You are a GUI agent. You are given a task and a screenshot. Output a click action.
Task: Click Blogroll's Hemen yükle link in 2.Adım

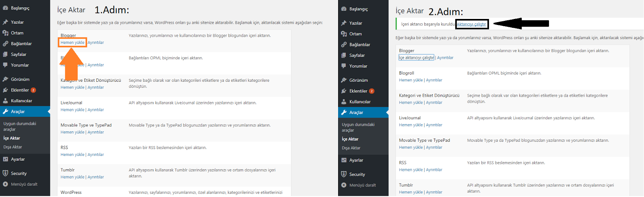click(411, 80)
